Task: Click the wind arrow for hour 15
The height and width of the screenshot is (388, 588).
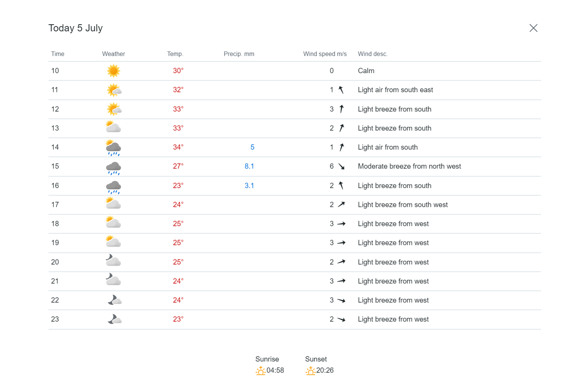Action: (341, 167)
